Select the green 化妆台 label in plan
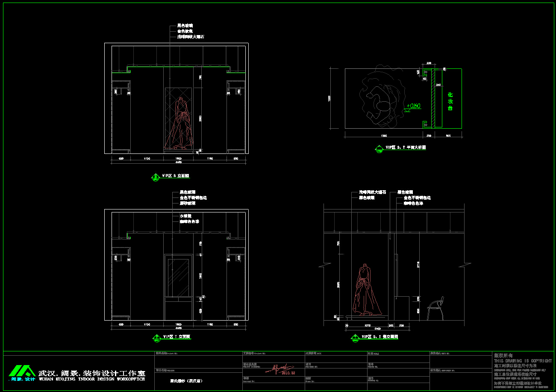Image resolution: width=556 pixels, height=392 pixels. click(450, 101)
